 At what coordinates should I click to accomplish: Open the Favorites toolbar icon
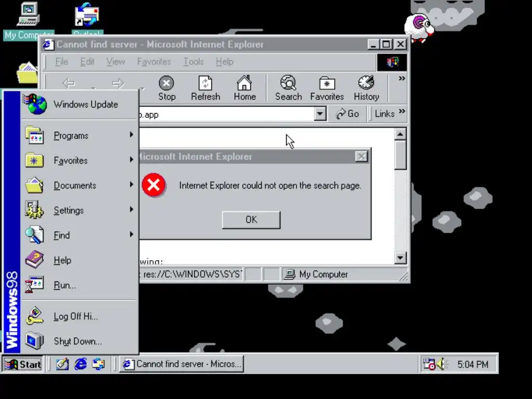tap(327, 88)
